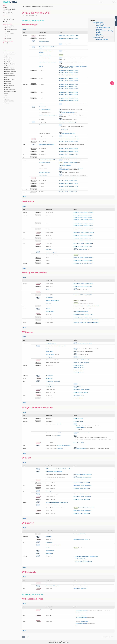This screenshot has height=644, width=117.
Task: Open Service Manager Release Notes 2025.3 Build 2025.3.105.0.02
Action: tap(69, 35)
